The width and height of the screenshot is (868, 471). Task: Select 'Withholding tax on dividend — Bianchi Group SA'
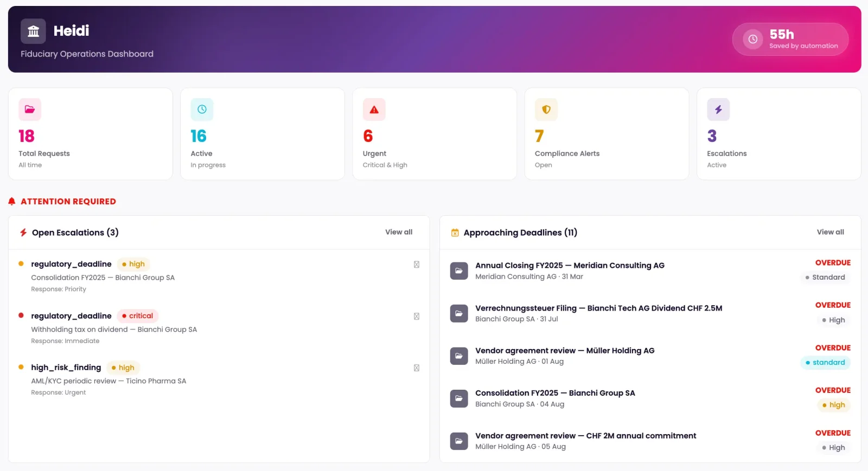point(114,330)
